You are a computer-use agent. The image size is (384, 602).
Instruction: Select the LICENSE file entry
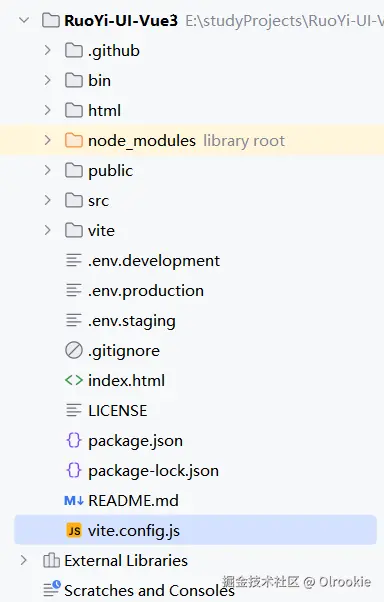[x=118, y=411]
